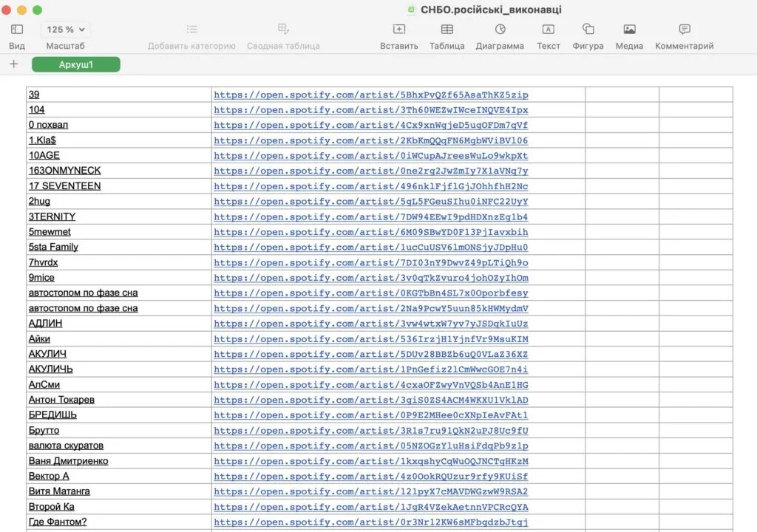Image resolution: width=757 pixels, height=532 pixels.
Task: Open the 125 % zoom dropdown
Action: click(65, 30)
